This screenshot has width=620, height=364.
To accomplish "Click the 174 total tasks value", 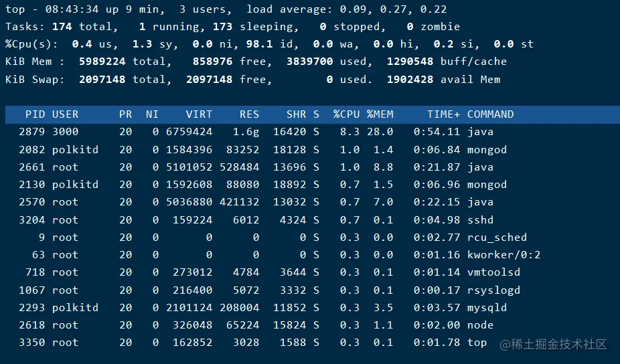I will click(x=62, y=27).
